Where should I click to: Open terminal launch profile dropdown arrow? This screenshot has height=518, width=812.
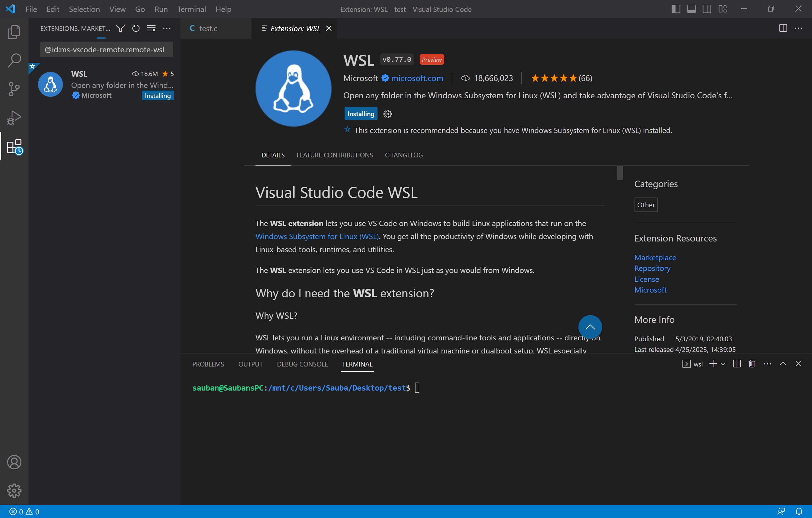pos(723,364)
